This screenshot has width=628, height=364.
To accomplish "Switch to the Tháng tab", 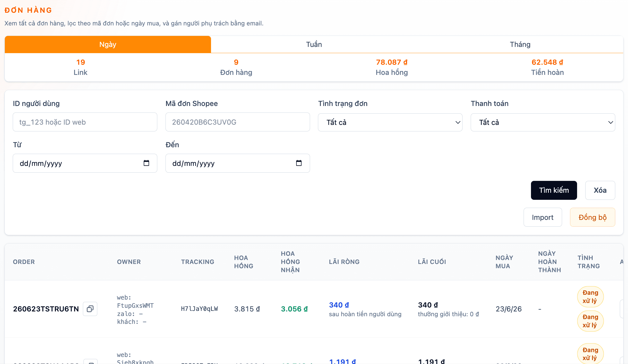I will coord(520,44).
